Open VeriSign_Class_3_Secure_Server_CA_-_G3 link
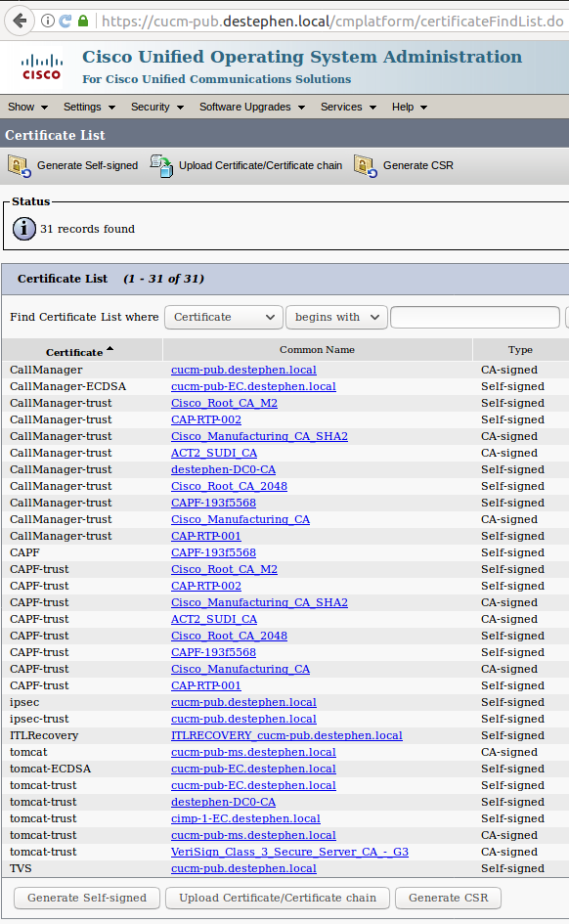569x924 pixels. coord(289,852)
